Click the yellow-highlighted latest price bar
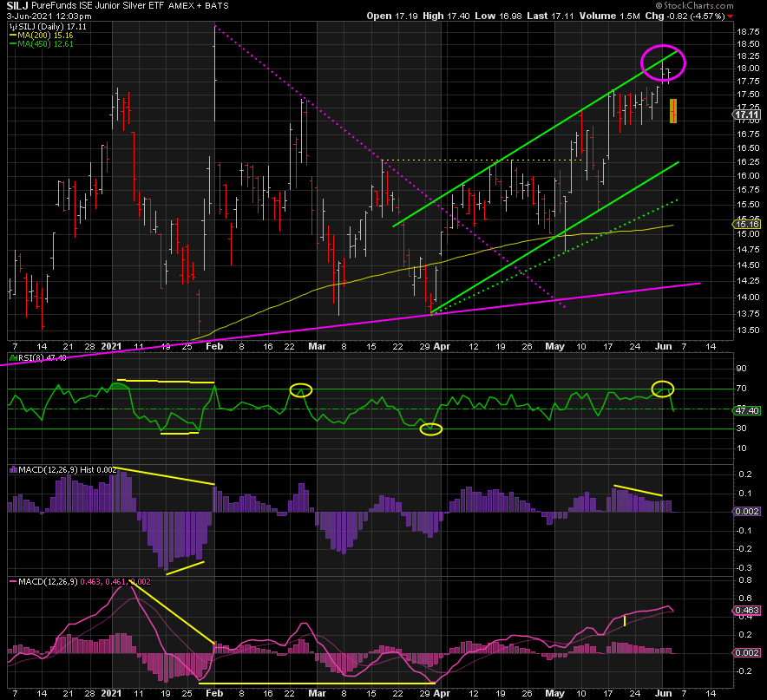 point(673,111)
